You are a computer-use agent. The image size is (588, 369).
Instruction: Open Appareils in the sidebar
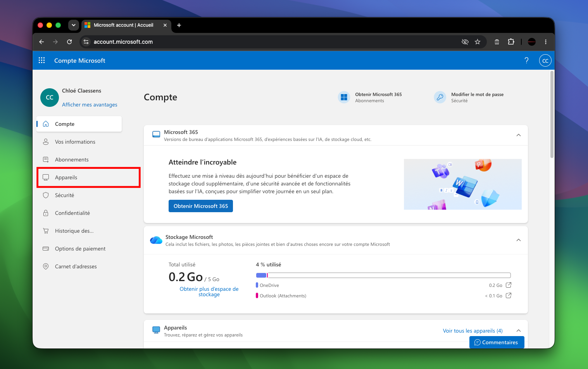[x=79, y=177]
